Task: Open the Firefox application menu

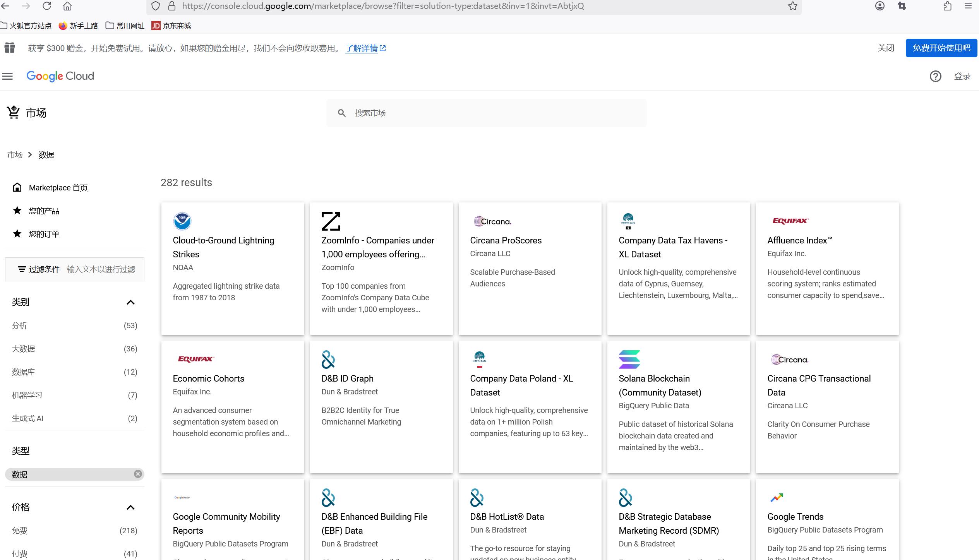Action: tap(968, 6)
